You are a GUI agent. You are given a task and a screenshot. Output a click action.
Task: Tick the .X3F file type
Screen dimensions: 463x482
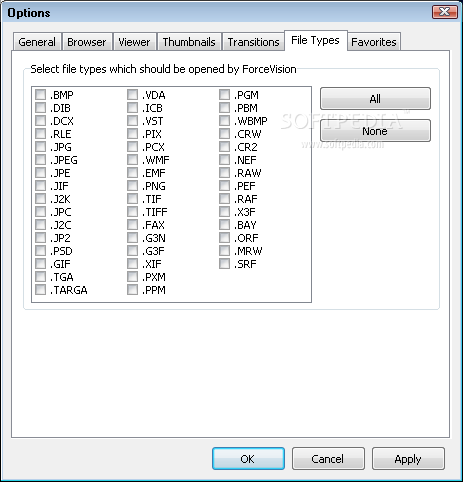tap(224, 212)
